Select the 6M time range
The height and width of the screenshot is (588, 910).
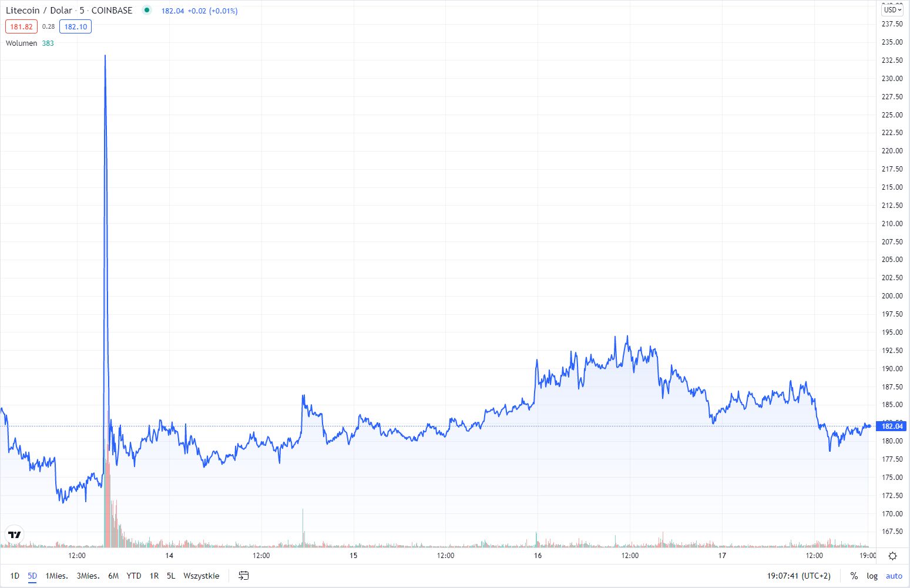click(x=113, y=576)
